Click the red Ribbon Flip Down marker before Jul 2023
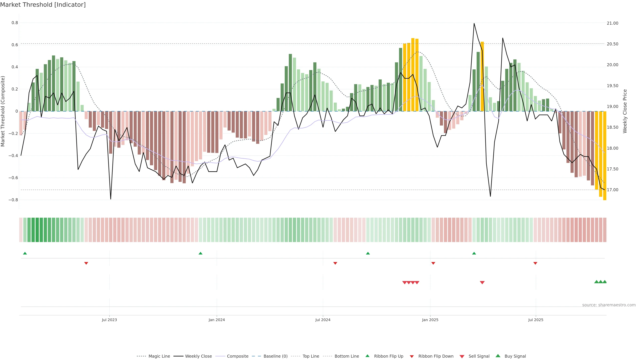 point(86,263)
